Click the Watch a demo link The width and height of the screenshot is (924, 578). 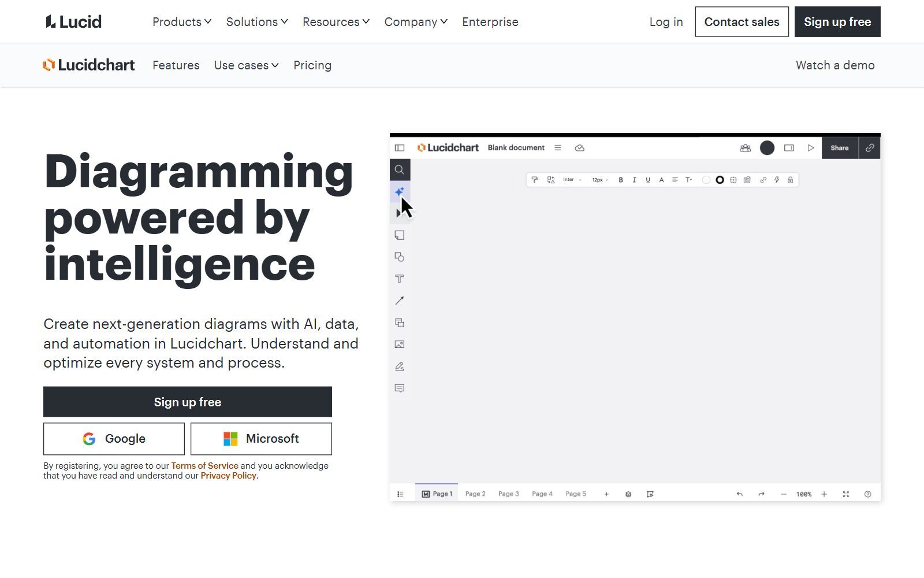click(835, 65)
